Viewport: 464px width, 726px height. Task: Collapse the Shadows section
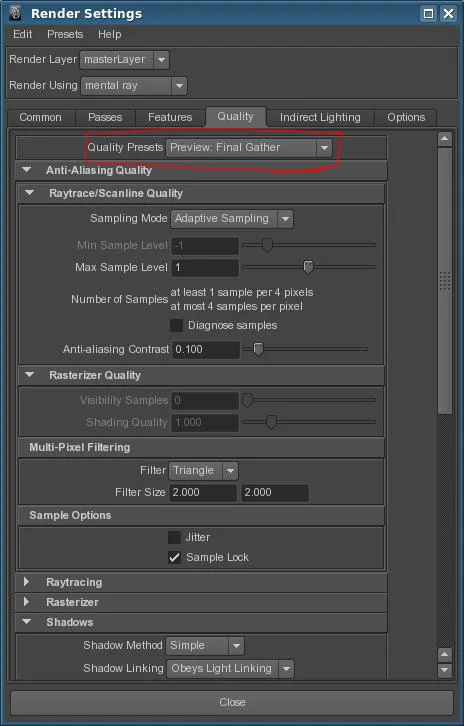point(27,621)
